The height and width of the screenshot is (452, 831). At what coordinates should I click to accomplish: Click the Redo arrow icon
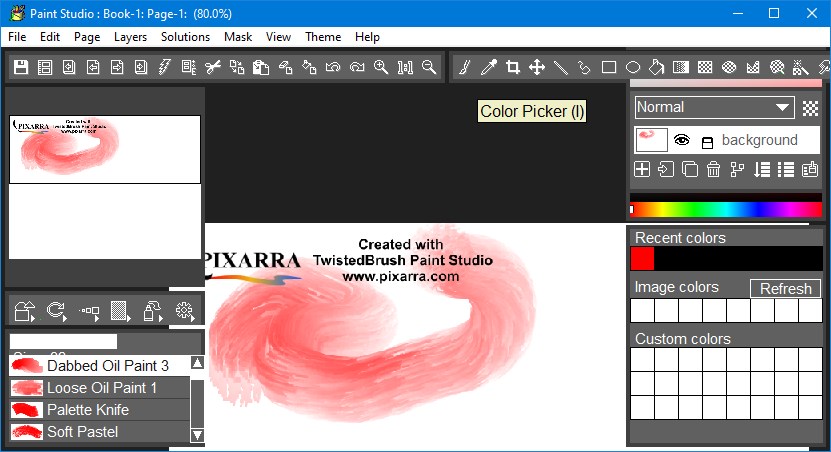357,67
